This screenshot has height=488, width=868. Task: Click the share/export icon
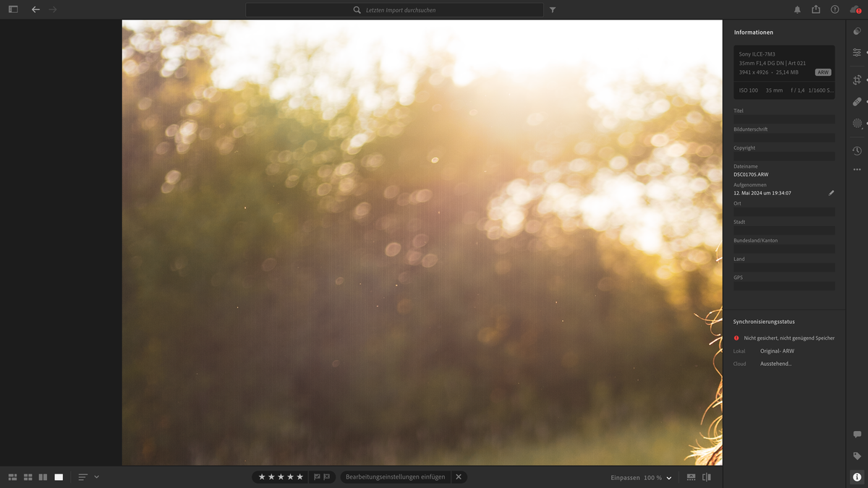tap(816, 9)
